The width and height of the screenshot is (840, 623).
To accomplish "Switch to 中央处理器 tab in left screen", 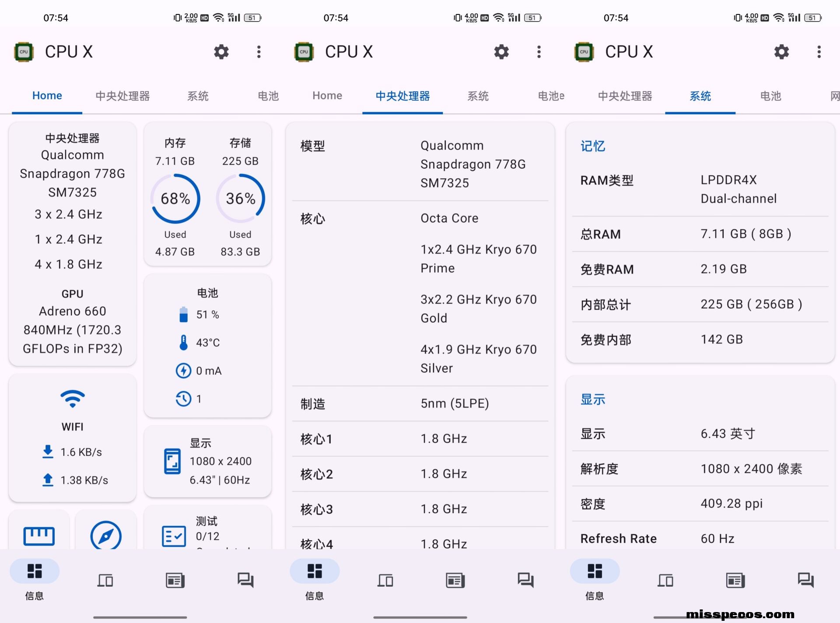I will click(122, 96).
